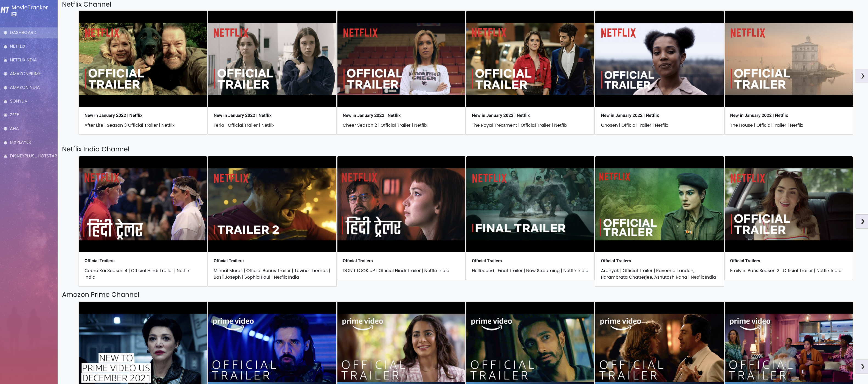Go to MXPLAYER sidebar entry
Viewport: 868px width, 384px height.
pyautogui.click(x=29, y=142)
